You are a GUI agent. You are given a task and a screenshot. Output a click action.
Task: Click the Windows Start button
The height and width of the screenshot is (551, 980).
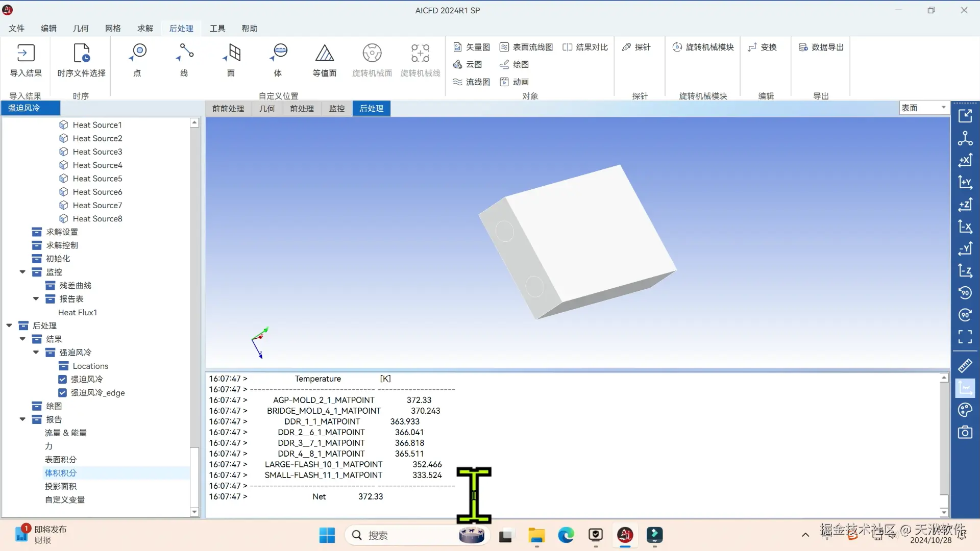327,535
